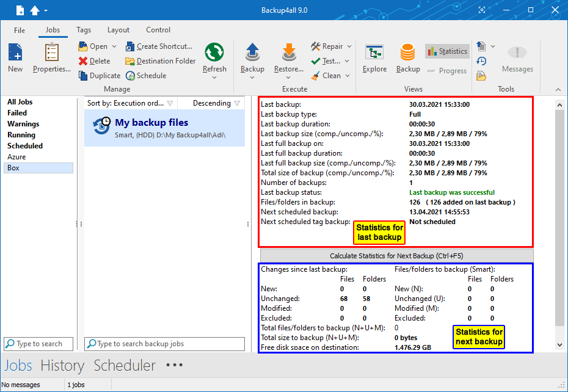
Task: Open the Jobs navigation page
Action: [x=18, y=365]
